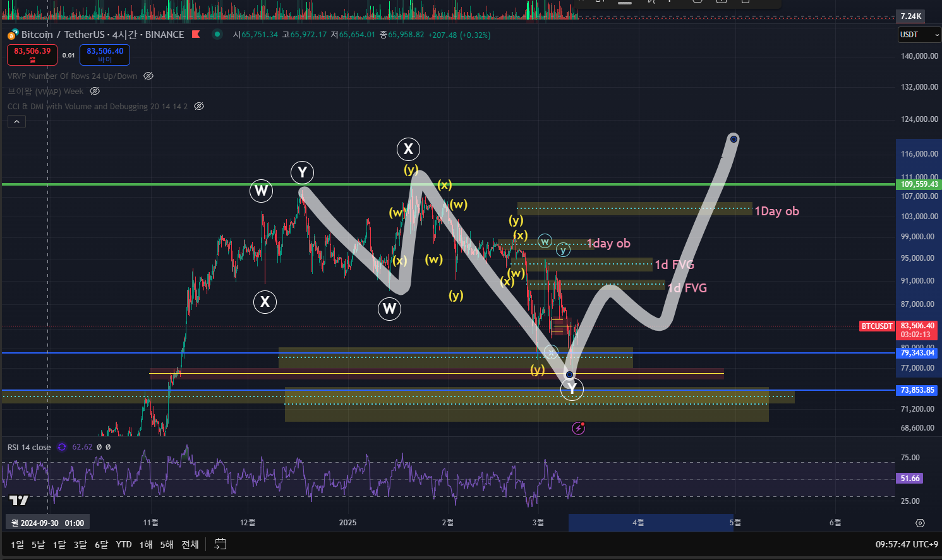Open chart settings gear on the time axis
The height and width of the screenshot is (560, 942).
pyautogui.click(x=920, y=523)
